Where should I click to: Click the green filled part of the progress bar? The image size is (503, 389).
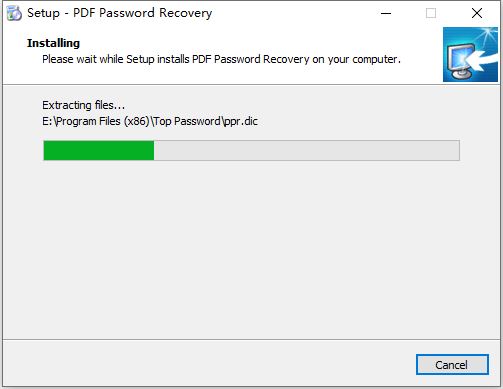(99, 151)
